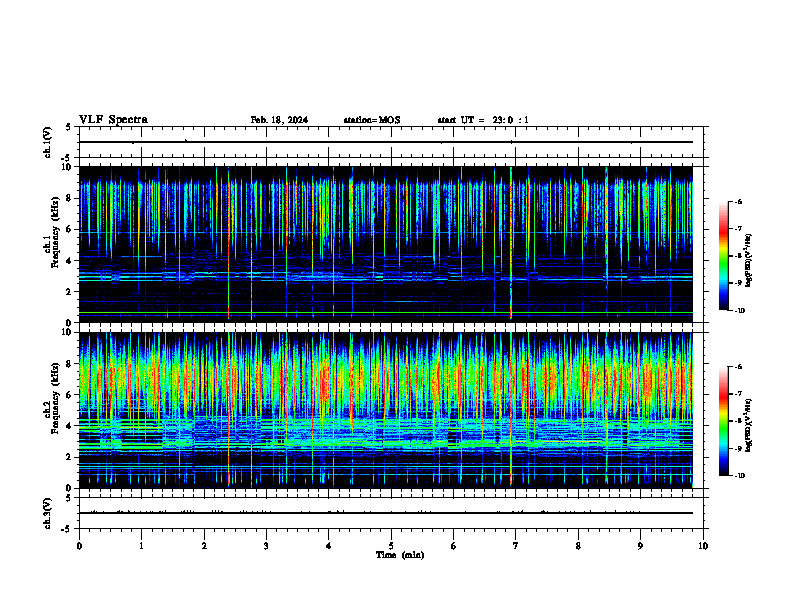Click the ch.1 frequency axis "2" tick label

point(69,292)
